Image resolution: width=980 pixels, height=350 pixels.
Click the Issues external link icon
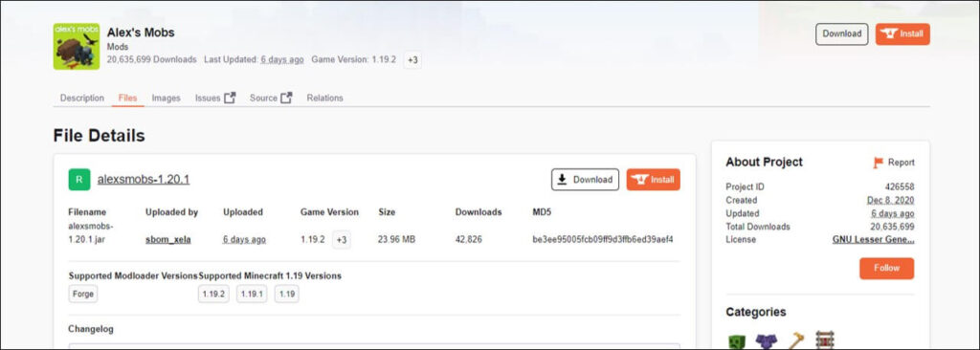230,98
